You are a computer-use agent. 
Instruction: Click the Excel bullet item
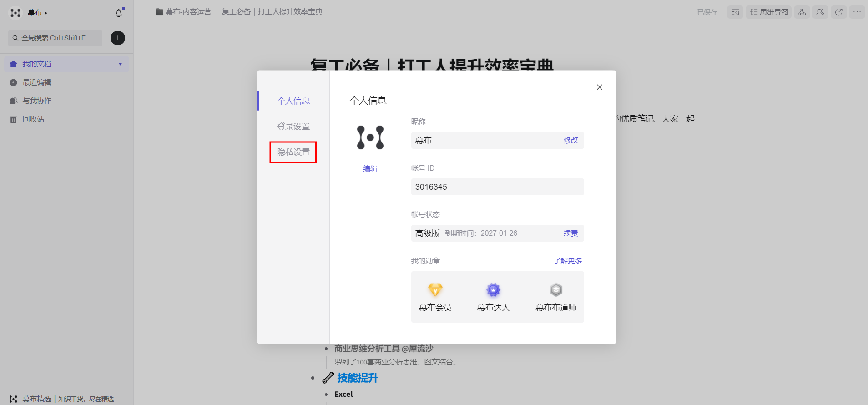pos(343,395)
